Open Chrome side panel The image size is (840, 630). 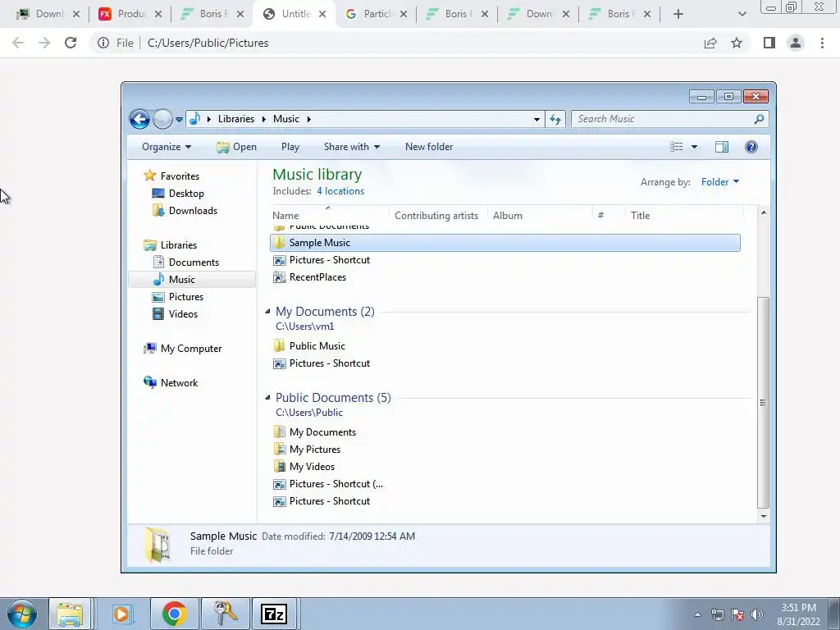point(769,43)
